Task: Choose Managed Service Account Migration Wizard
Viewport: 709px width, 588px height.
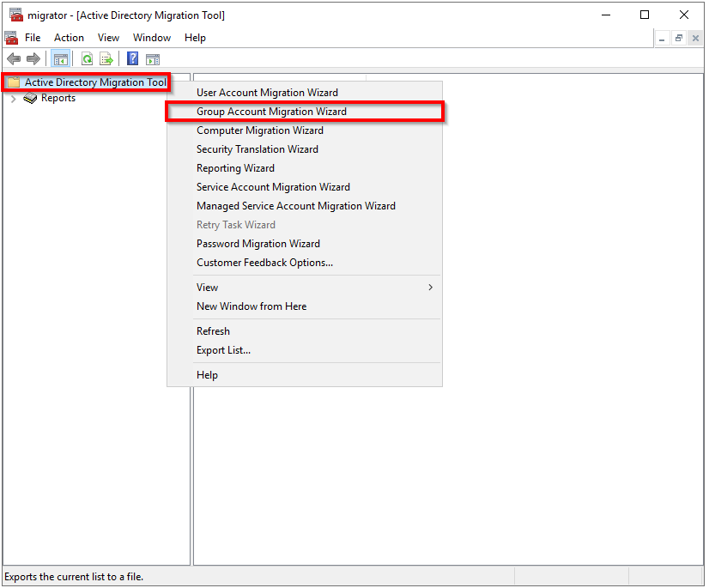Action: pos(305,206)
